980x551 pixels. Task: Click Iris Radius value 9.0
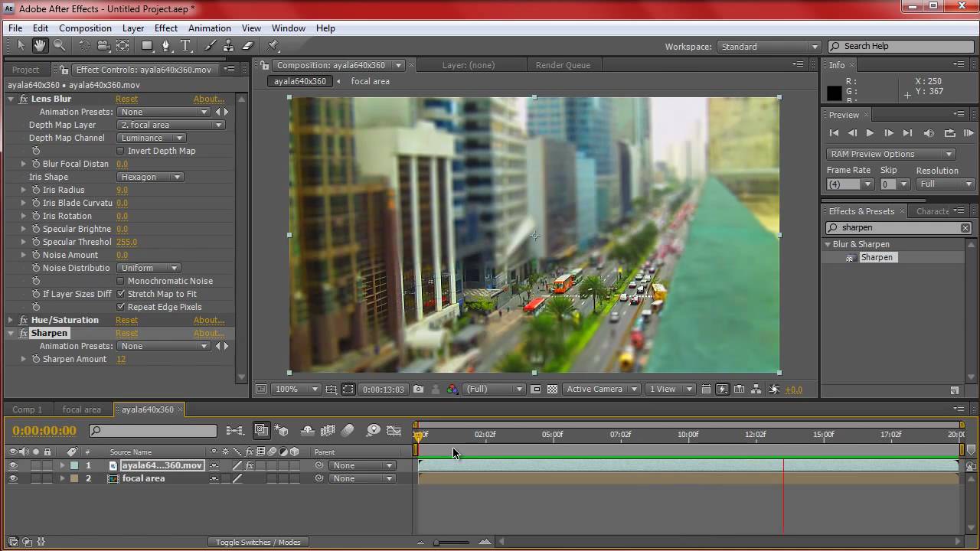click(x=122, y=190)
